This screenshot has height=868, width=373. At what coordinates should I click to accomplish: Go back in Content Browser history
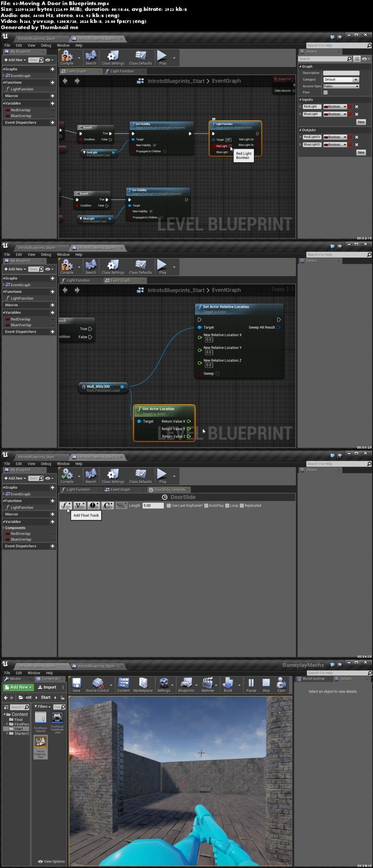pos(5,697)
